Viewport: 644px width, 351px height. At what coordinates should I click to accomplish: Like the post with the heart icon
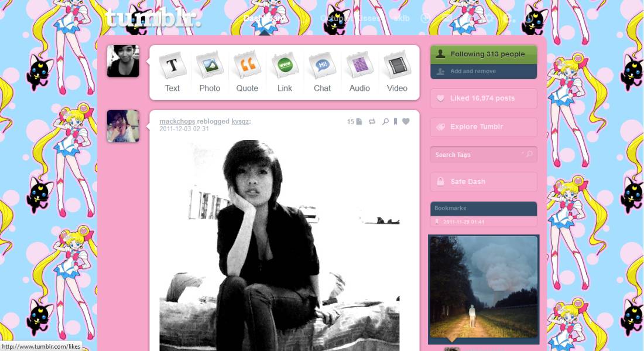[406, 121]
